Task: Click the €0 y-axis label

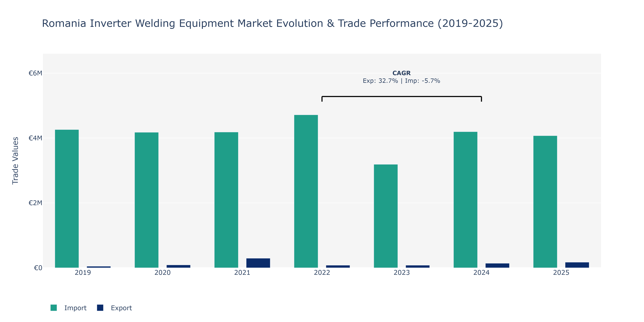Action: click(38, 268)
